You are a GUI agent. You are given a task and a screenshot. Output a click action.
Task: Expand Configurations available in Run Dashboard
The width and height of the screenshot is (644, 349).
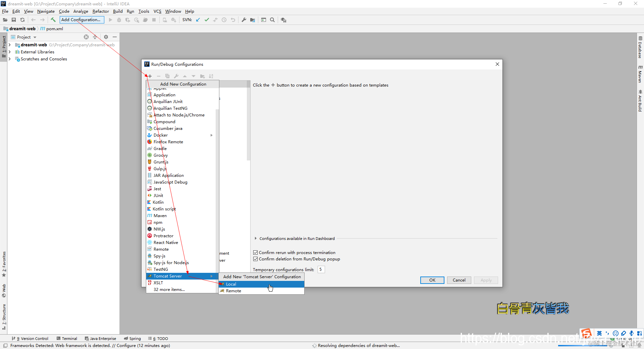(256, 238)
